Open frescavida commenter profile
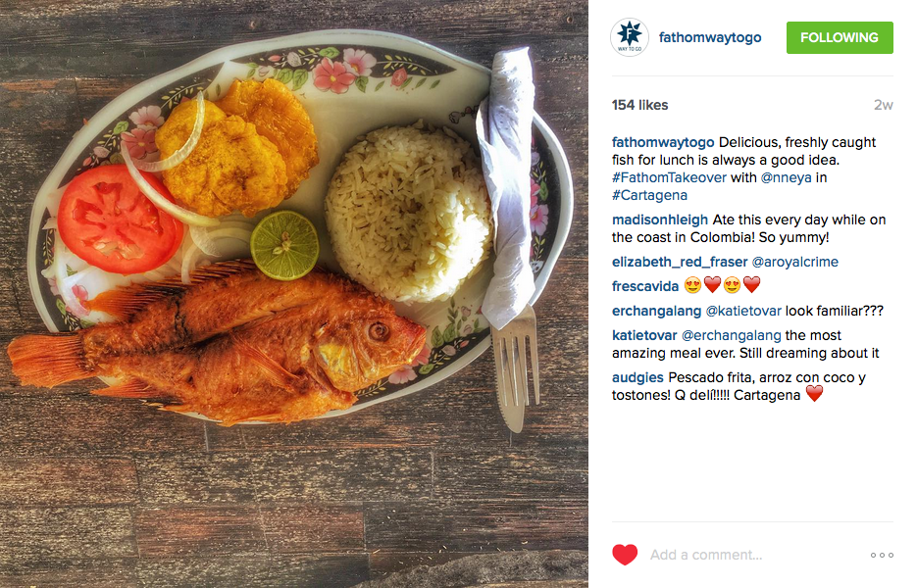Image resolution: width=917 pixels, height=588 pixels. 645,286
